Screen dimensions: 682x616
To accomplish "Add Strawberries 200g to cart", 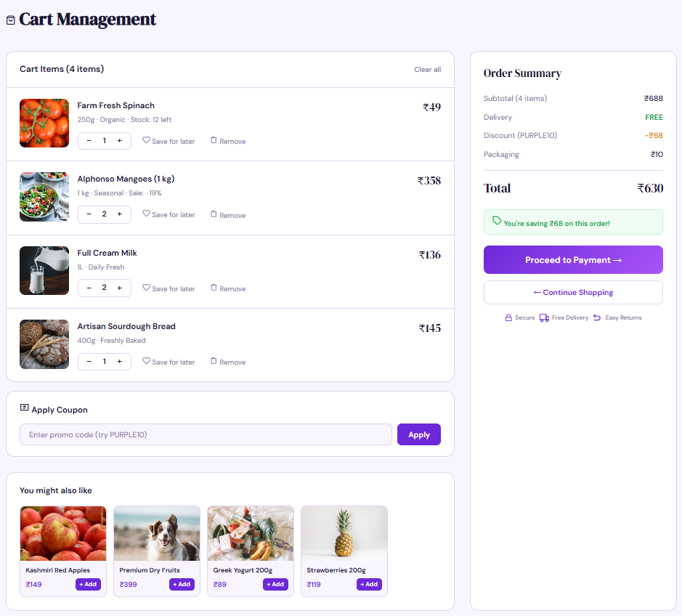I will point(369,584).
